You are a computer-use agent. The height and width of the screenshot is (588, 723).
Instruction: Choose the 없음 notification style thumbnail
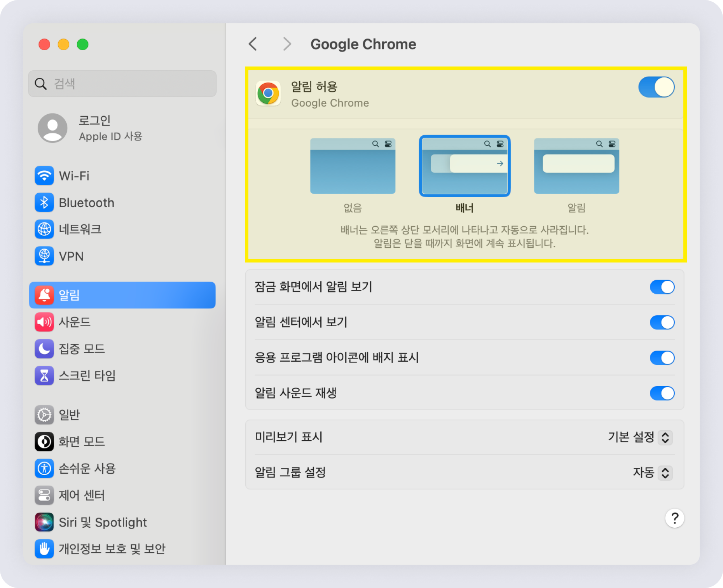point(353,166)
